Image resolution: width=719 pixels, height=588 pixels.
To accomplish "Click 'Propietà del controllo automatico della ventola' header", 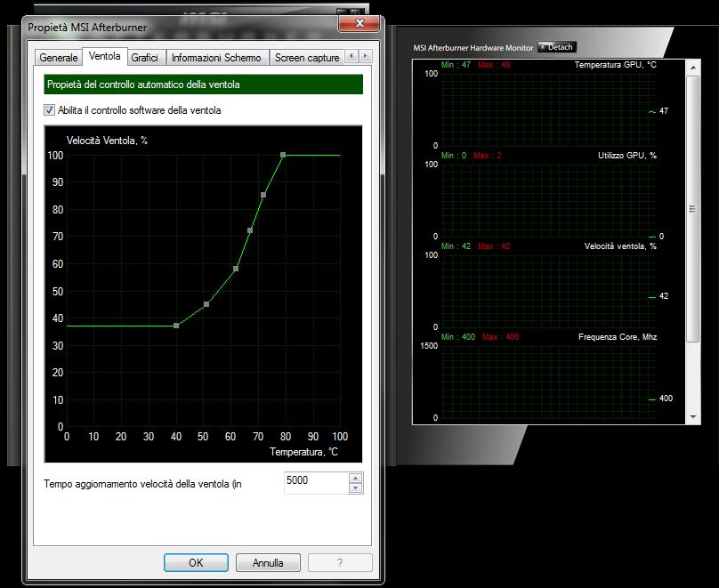I will tap(204, 85).
